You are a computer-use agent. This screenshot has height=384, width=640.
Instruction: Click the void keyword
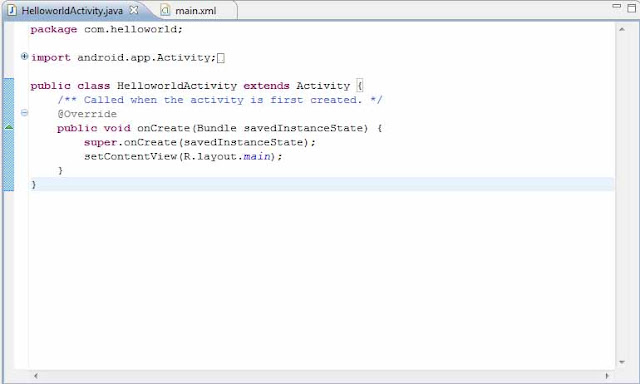(x=117, y=129)
